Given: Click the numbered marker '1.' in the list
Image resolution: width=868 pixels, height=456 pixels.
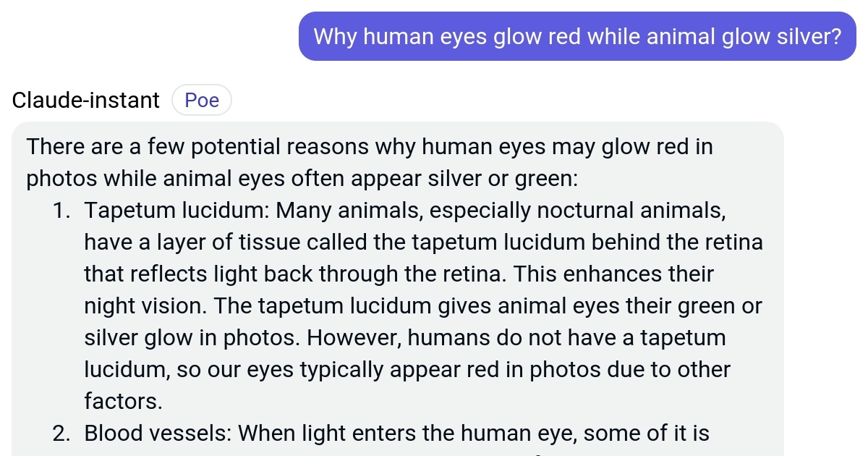Looking at the screenshot, I should [61, 210].
